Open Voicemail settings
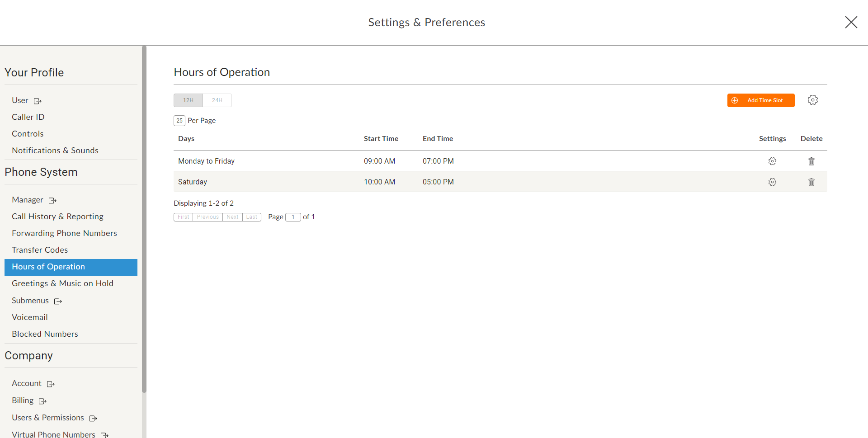This screenshot has height=438, width=868. 30,317
